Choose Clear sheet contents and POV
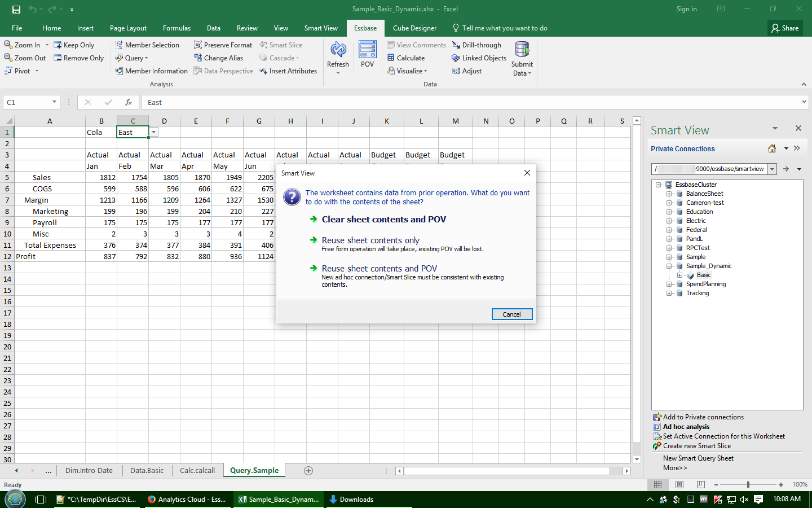Image resolution: width=812 pixels, height=508 pixels. 383,220
